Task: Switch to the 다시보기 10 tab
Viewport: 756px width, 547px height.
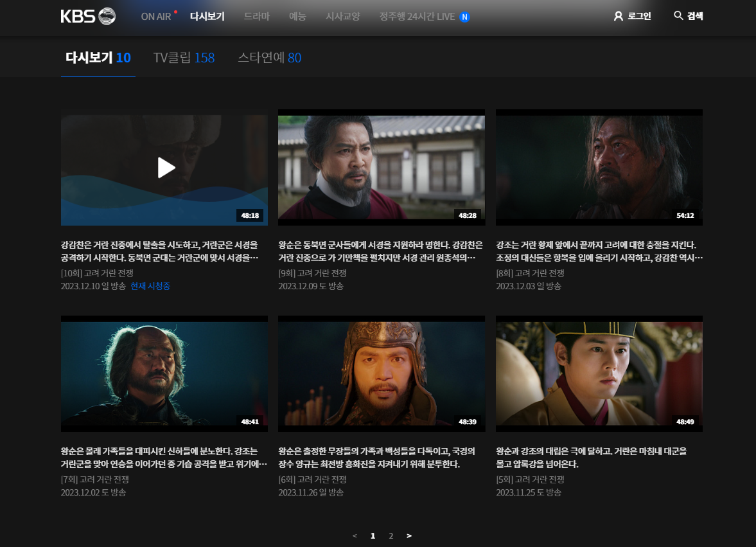Action: click(98, 58)
